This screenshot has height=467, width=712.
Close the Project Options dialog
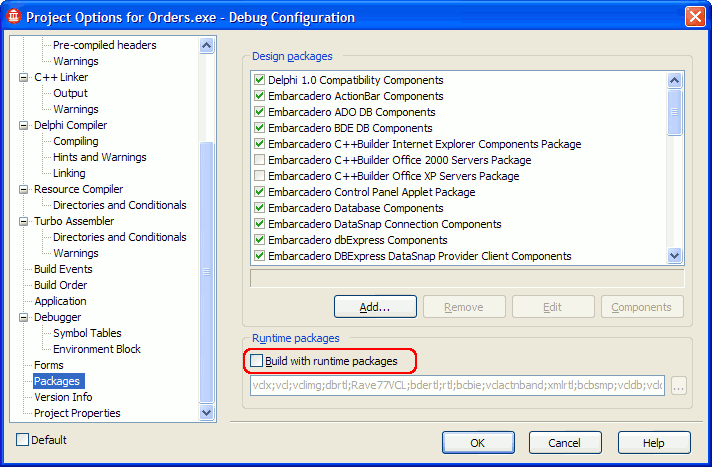tap(695, 17)
